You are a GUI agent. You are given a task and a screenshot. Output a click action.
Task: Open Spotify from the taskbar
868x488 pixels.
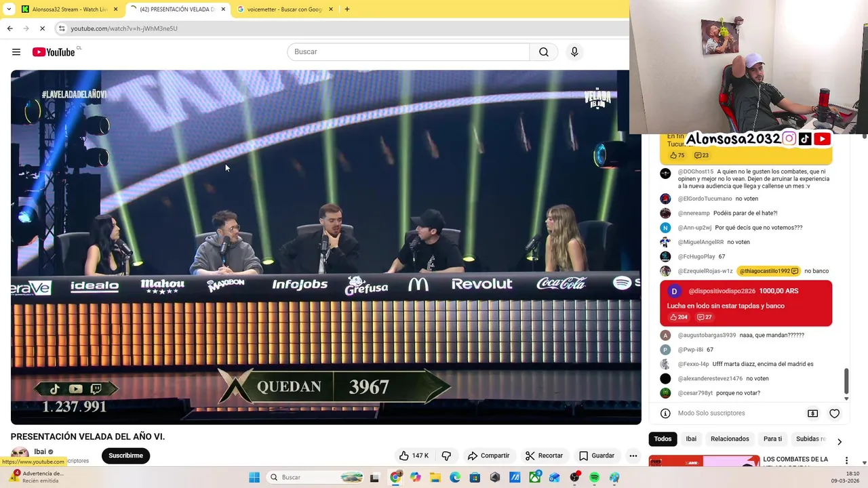595,477
